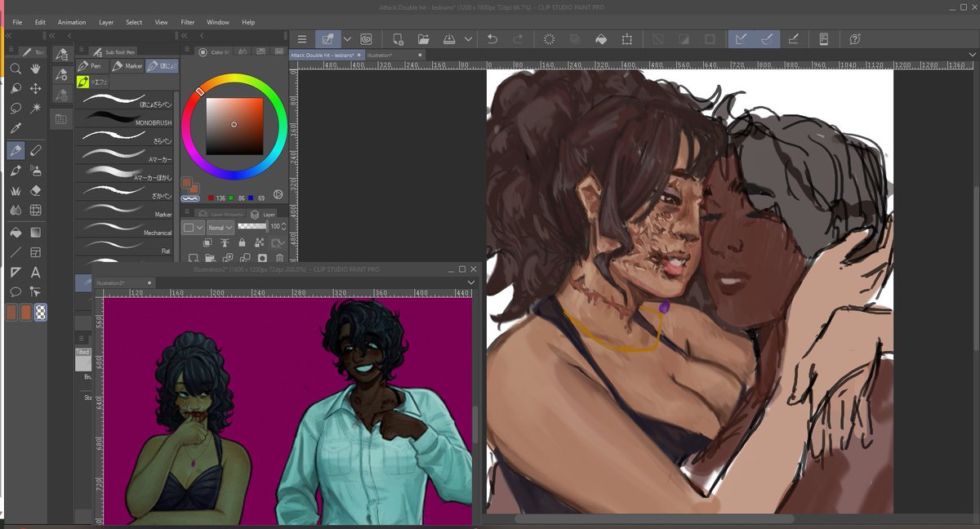Toggle the Lock layer icon

click(x=242, y=242)
